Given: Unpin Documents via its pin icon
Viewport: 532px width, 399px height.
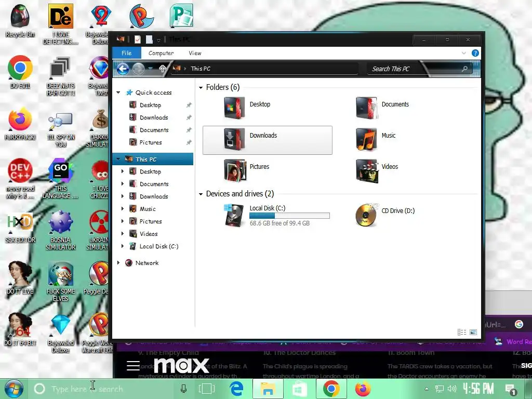Looking at the screenshot, I should 189,129.
